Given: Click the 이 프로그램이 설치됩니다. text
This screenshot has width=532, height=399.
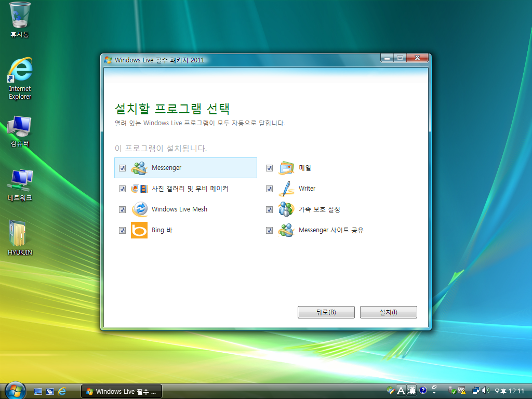Looking at the screenshot, I should [x=161, y=149].
